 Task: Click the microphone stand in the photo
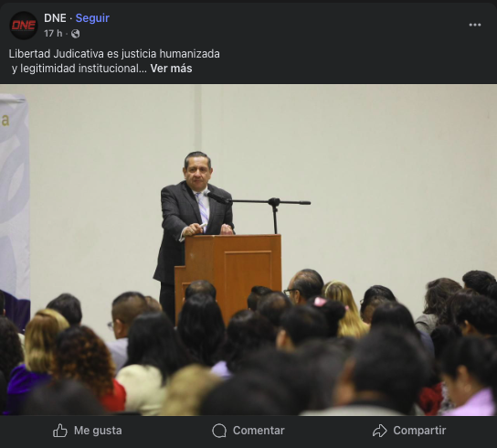pyautogui.click(x=274, y=213)
